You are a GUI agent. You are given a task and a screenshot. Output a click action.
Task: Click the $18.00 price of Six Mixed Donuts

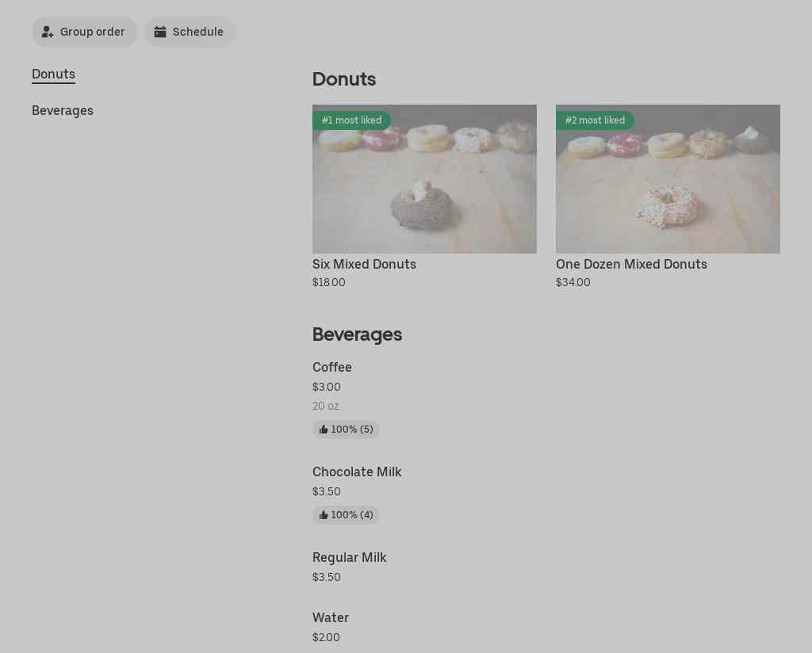(329, 283)
